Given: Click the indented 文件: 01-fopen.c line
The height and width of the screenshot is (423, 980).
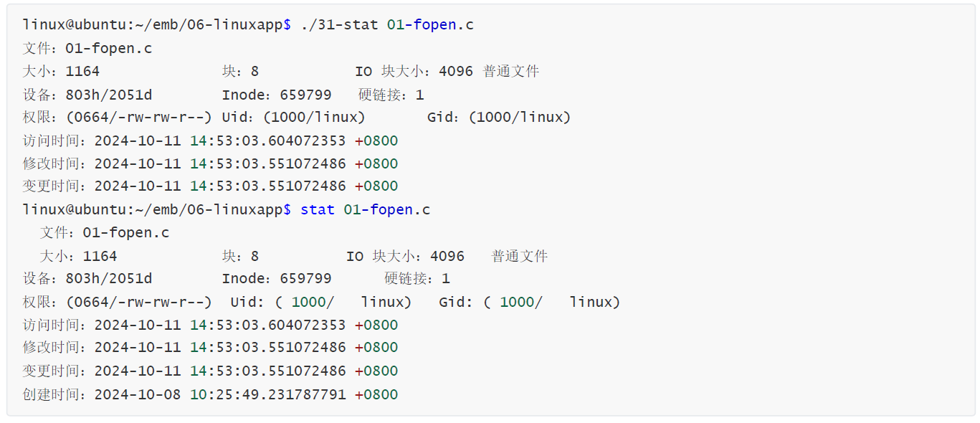Looking at the screenshot, I should (x=105, y=233).
